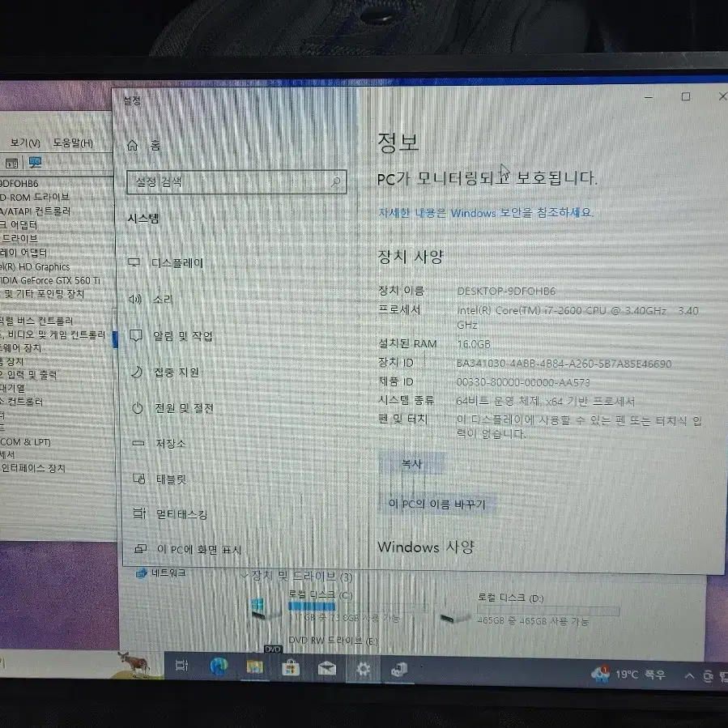Minimize the Settings window

[649, 97]
